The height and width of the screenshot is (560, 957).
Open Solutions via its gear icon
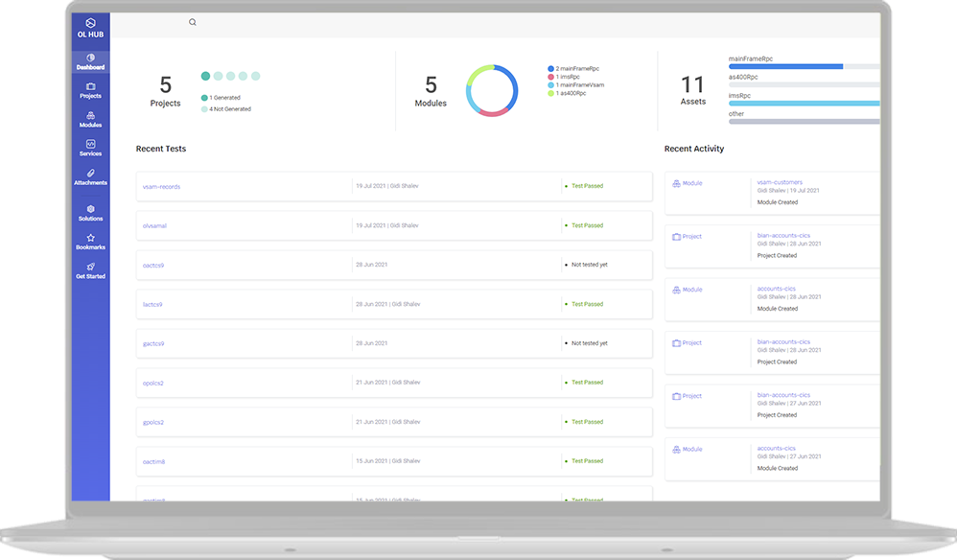pyautogui.click(x=89, y=208)
